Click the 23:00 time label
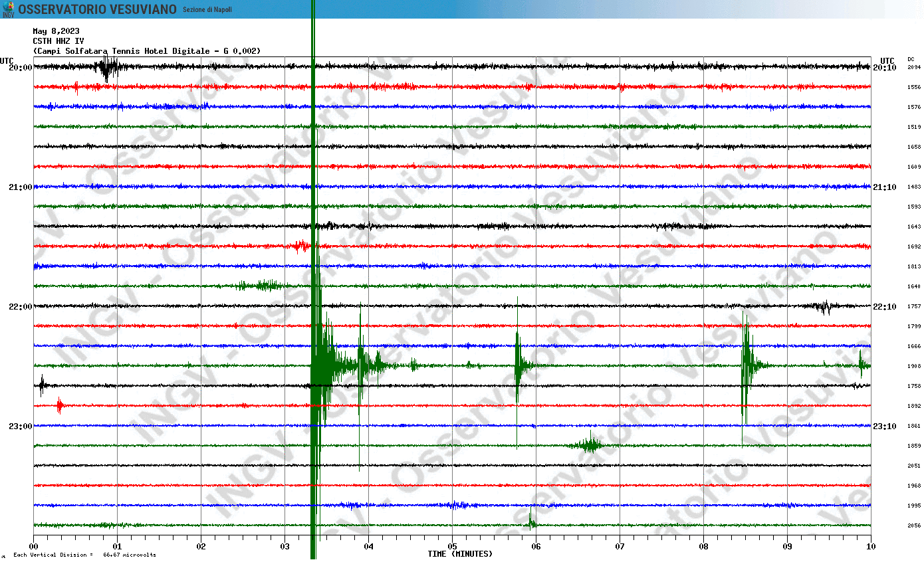Viewport: 924px width, 564px height. pos(21,426)
